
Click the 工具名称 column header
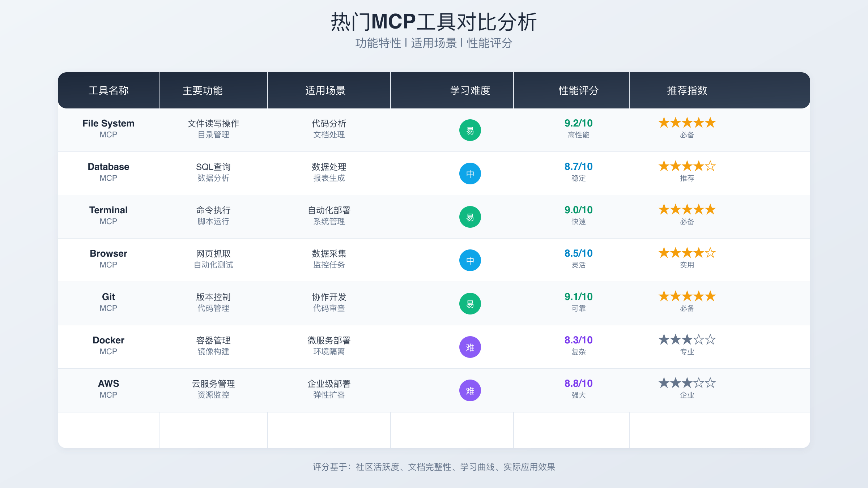pos(109,90)
